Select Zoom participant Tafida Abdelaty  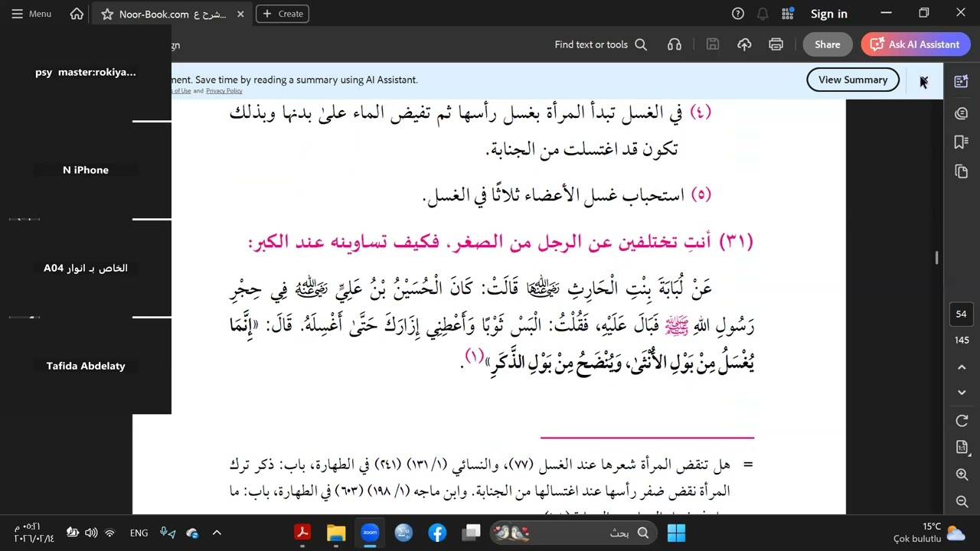pos(86,366)
